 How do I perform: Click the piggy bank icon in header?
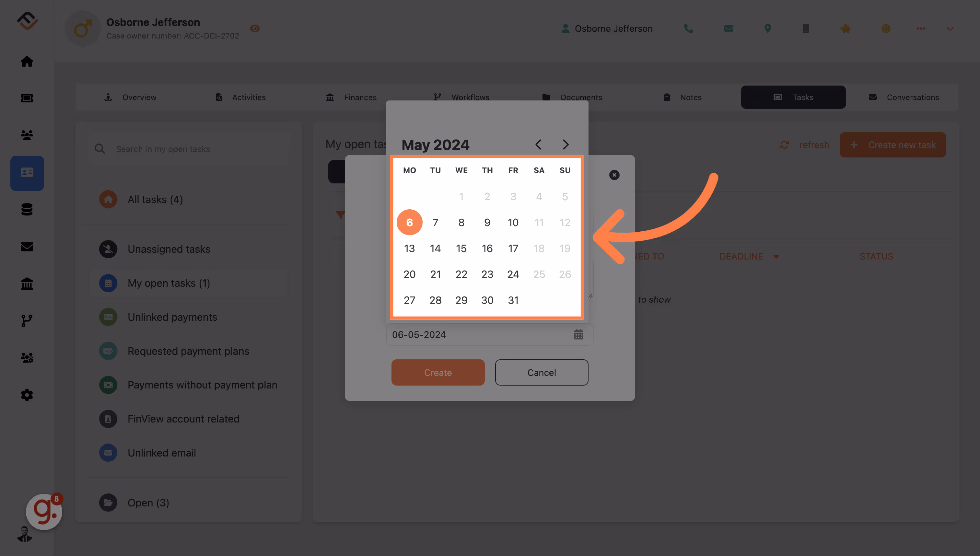[x=846, y=29]
